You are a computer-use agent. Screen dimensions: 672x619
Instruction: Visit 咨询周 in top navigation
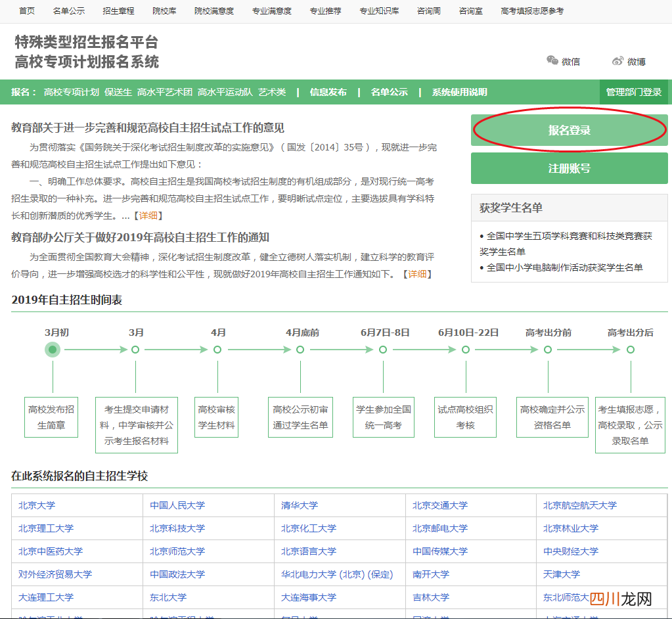(428, 11)
